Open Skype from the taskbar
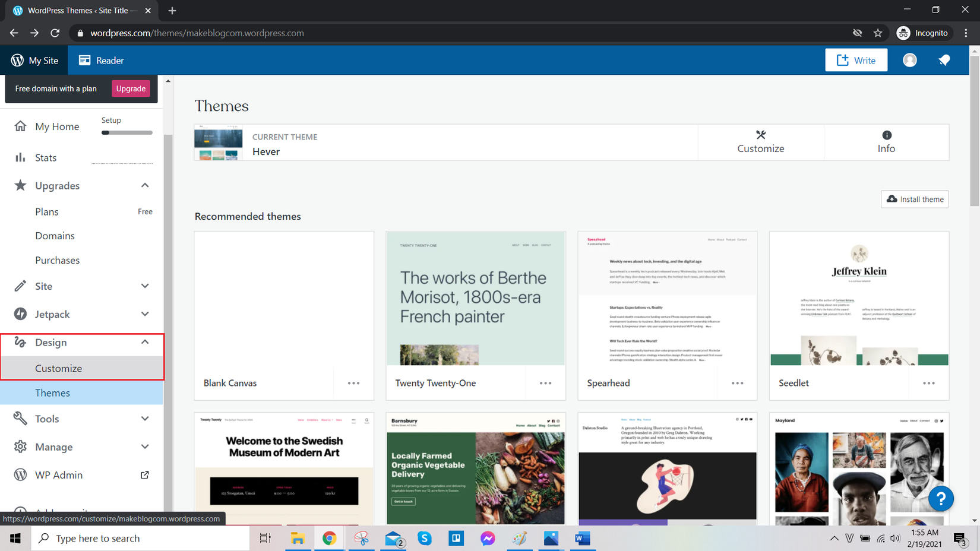This screenshot has height=551, width=980. point(425,539)
